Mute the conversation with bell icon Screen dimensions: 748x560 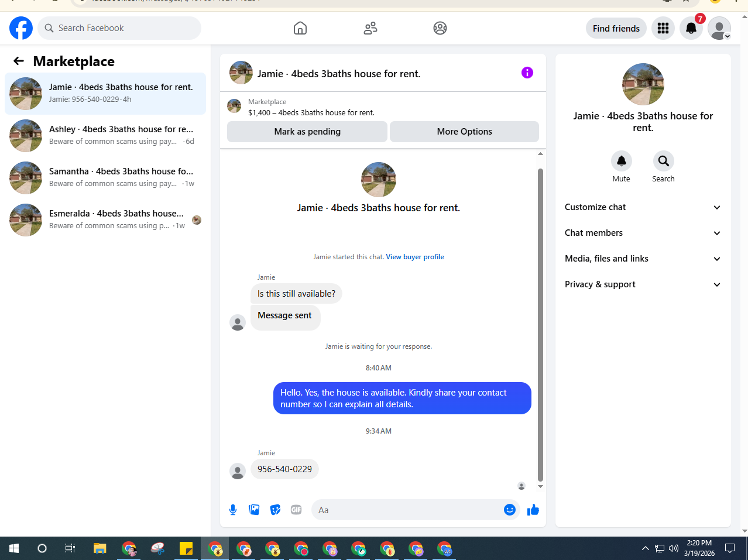(x=622, y=161)
